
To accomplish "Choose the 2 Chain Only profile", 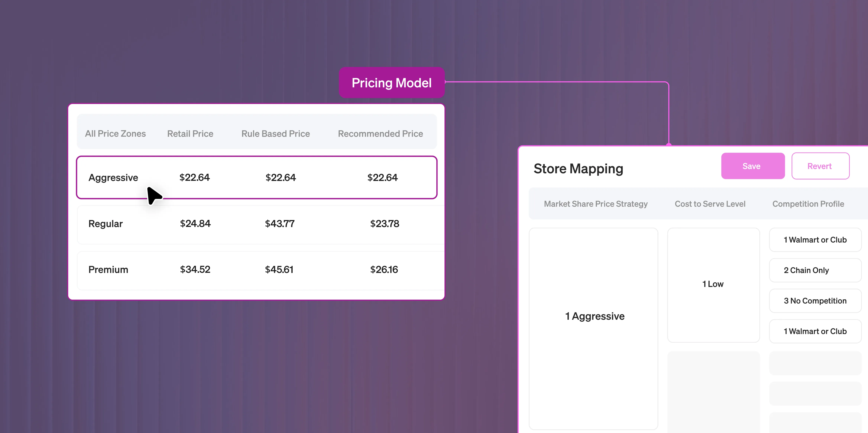I will (815, 270).
